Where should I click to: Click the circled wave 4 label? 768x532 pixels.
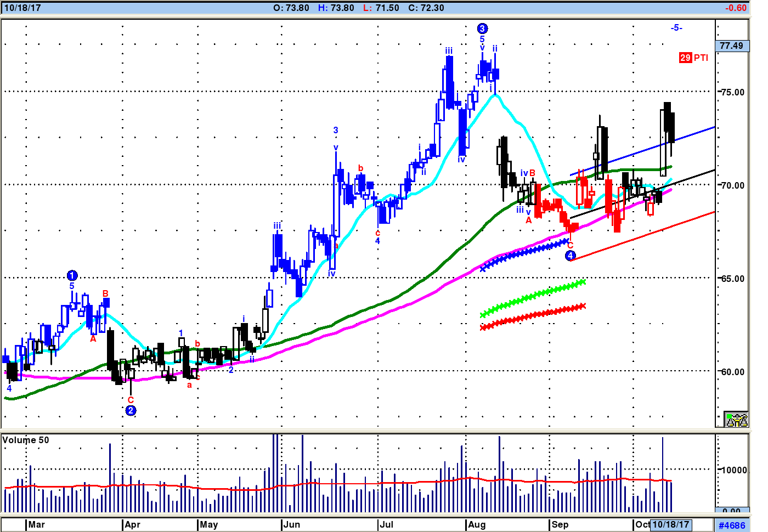coord(571,256)
